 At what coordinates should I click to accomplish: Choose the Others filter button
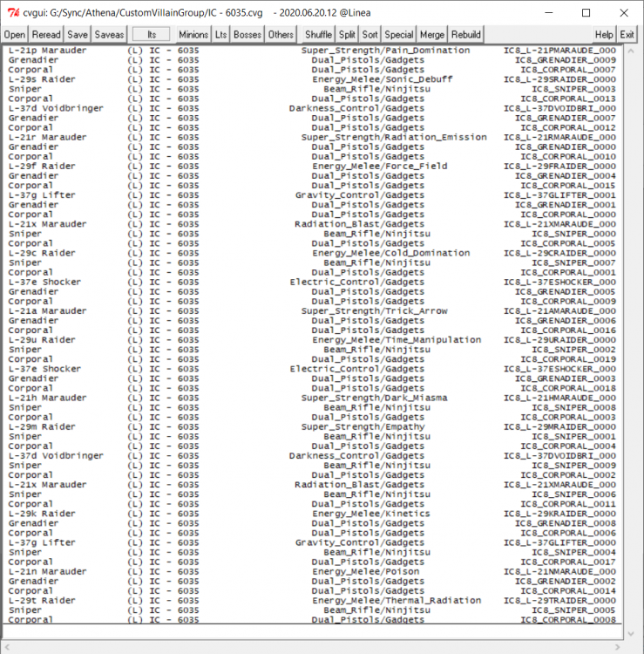click(x=281, y=34)
